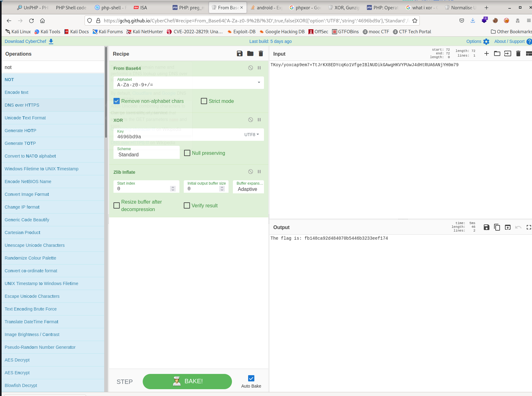This screenshot has width=532, height=396.
Task: Increment the Start index stepper
Action: pos(173,187)
